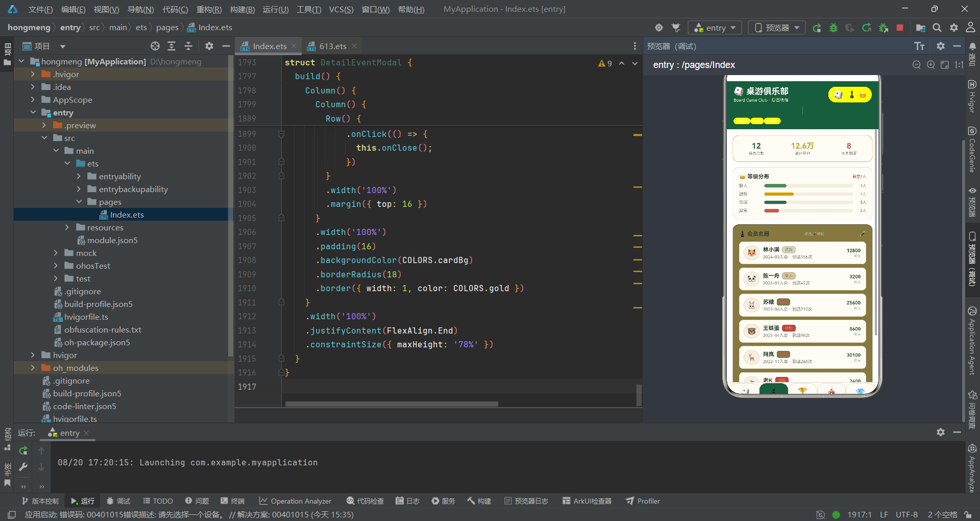Image resolution: width=980 pixels, height=521 pixels.
Task: Click the hot reload green arrow icon
Action: pos(867,28)
